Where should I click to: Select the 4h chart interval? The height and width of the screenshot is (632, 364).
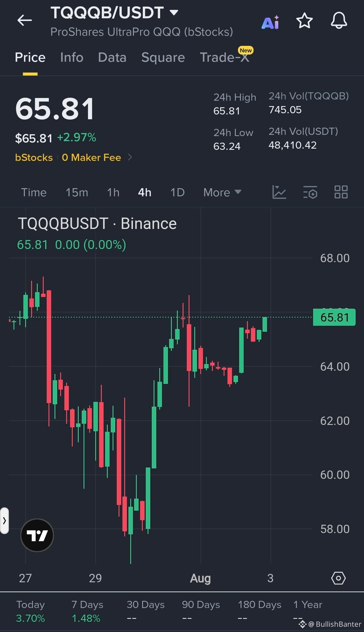point(145,192)
